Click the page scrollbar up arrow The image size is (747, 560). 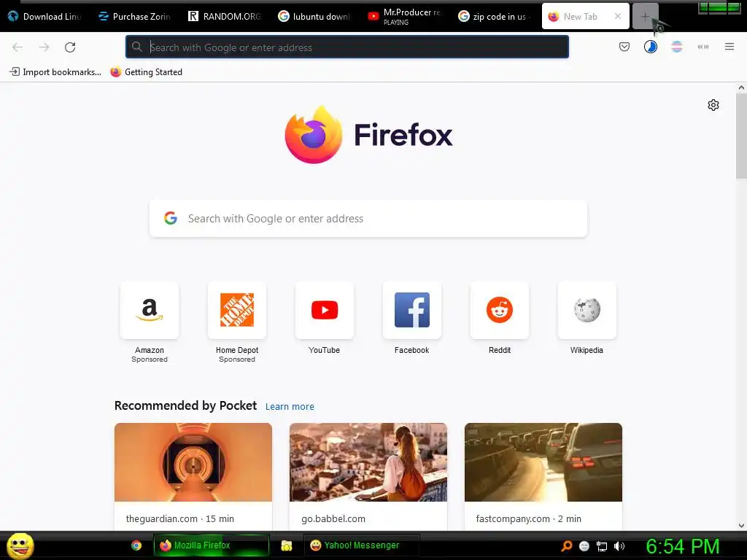(x=741, y=87)
